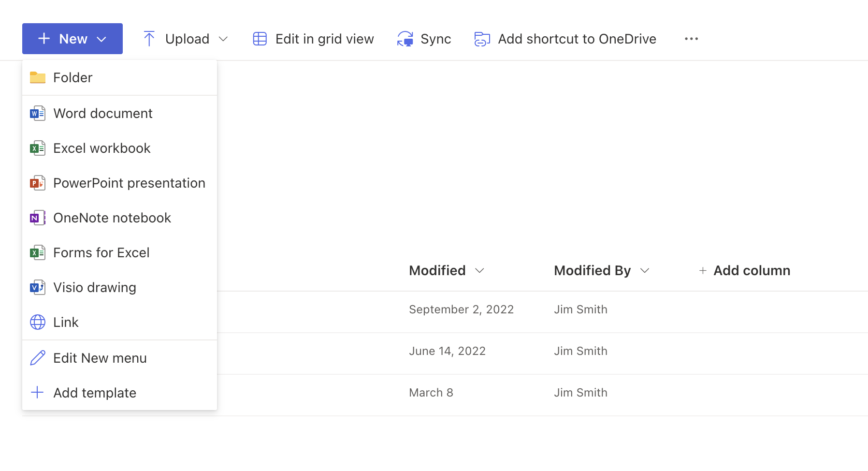Open the Modified By column dropdown
This screenshot has height=471, width=868.
(x=644, y=270)
